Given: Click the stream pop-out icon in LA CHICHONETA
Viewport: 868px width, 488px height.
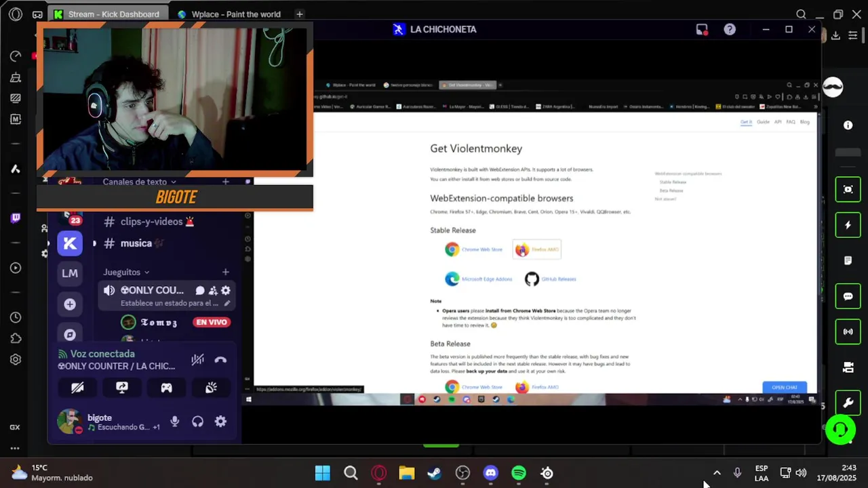Looking at the screenshot, I should 702,29.
